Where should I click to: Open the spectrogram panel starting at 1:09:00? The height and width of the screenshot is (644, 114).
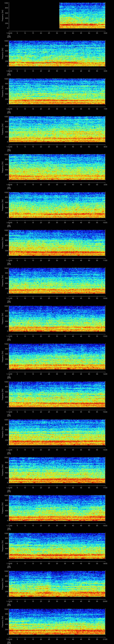(57, 205)
